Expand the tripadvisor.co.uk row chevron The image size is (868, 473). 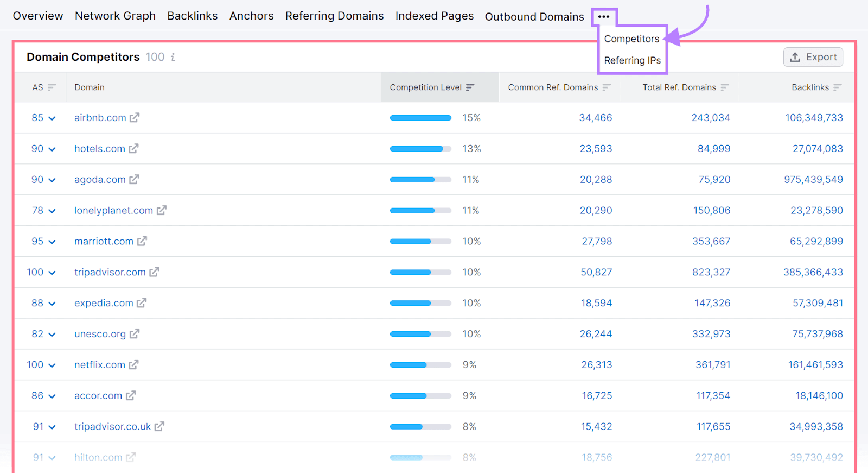point(52,428)
